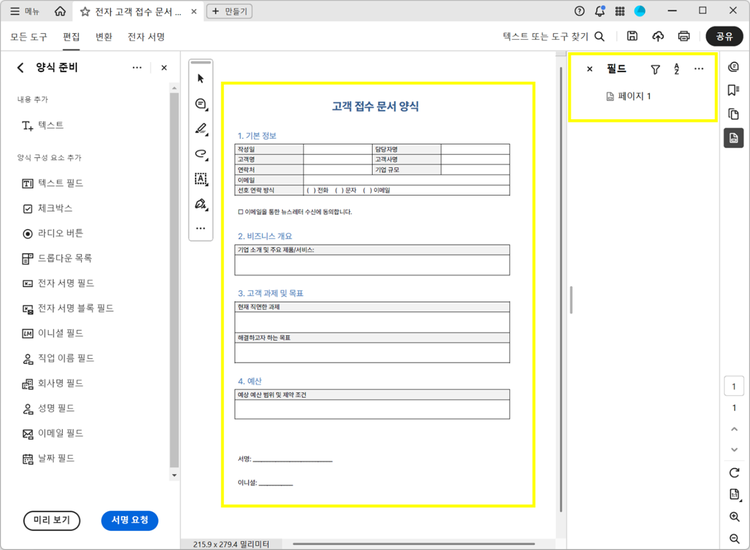
Task: Add 텍스트 content tool
Action: tap(43, 125)
